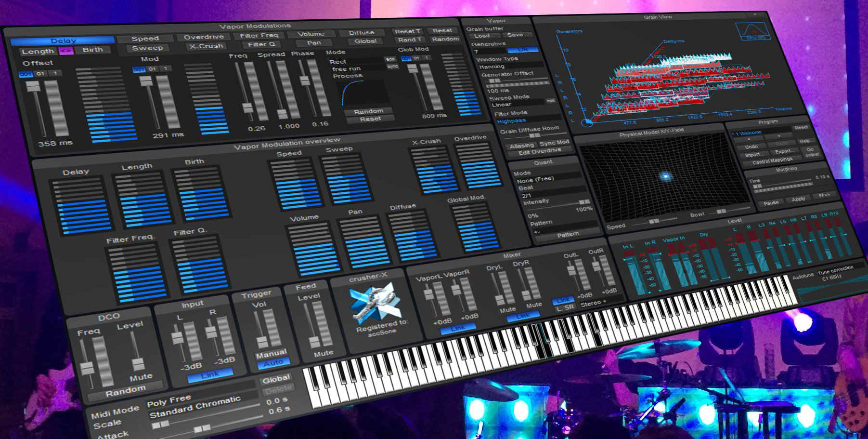Toggle the Input L/R Link button
868x439 pixels.
click(210, 375)
